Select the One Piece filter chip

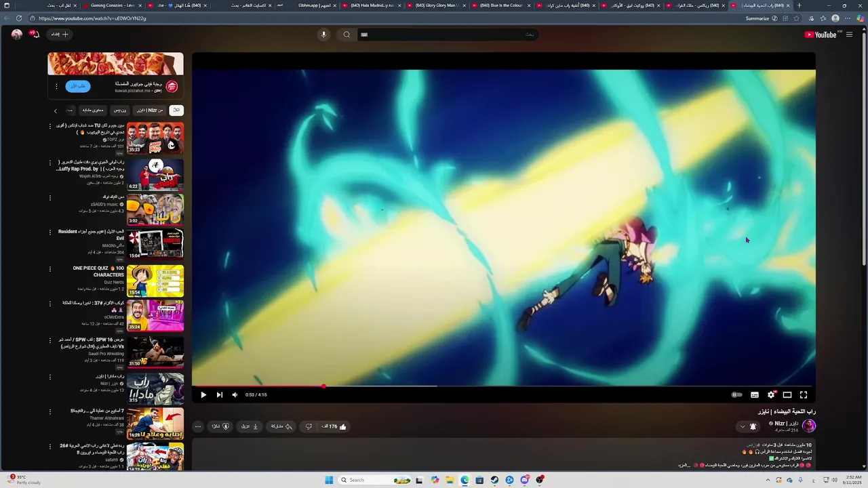point(119,110)
